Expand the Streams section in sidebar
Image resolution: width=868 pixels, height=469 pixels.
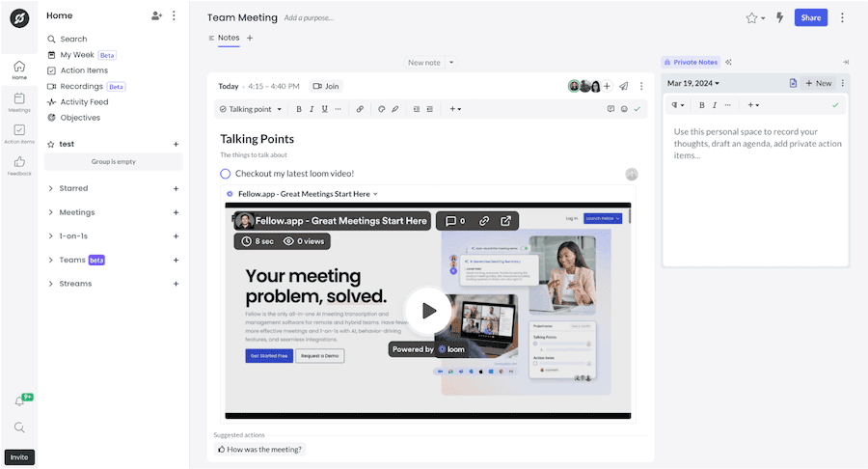[x=51, y=284]
